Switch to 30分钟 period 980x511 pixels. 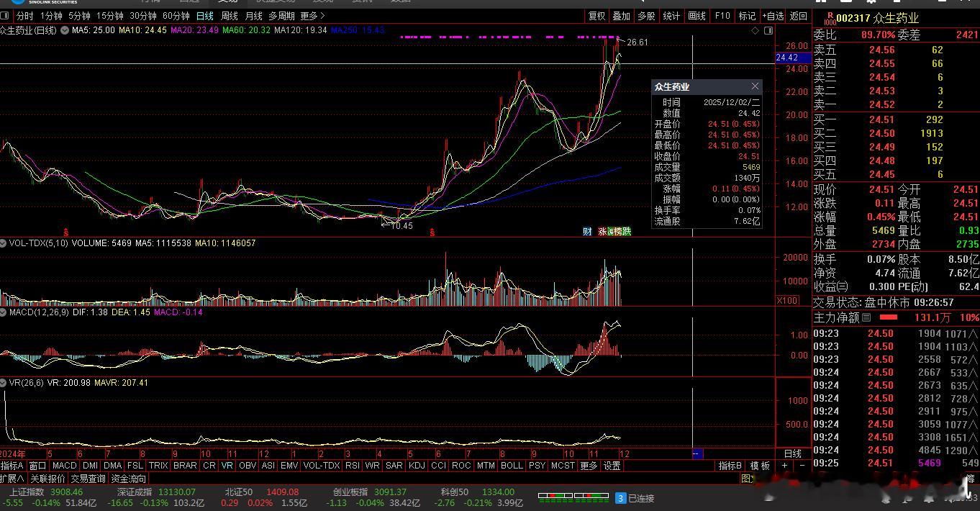pyautogui.click(x=143, y=15)
